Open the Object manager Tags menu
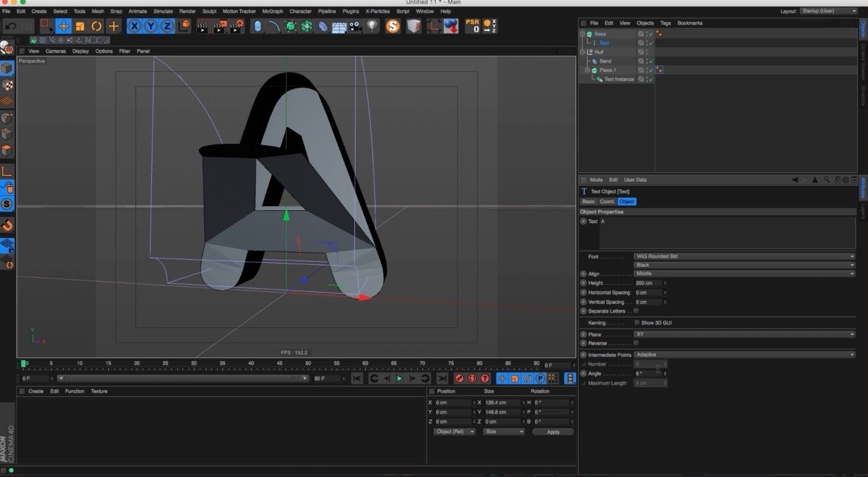Screen dimensions: 868x477 tap(666, 23)
